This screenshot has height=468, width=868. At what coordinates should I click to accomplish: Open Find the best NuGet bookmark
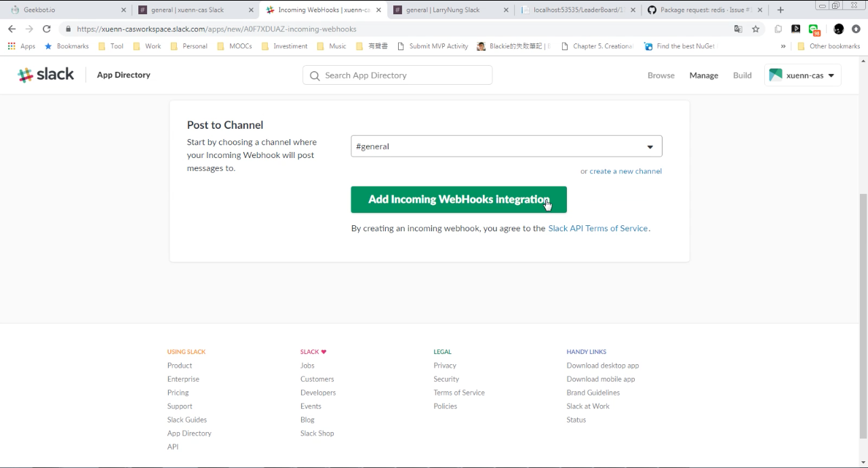pyautogui.click(x=680, y=46)
